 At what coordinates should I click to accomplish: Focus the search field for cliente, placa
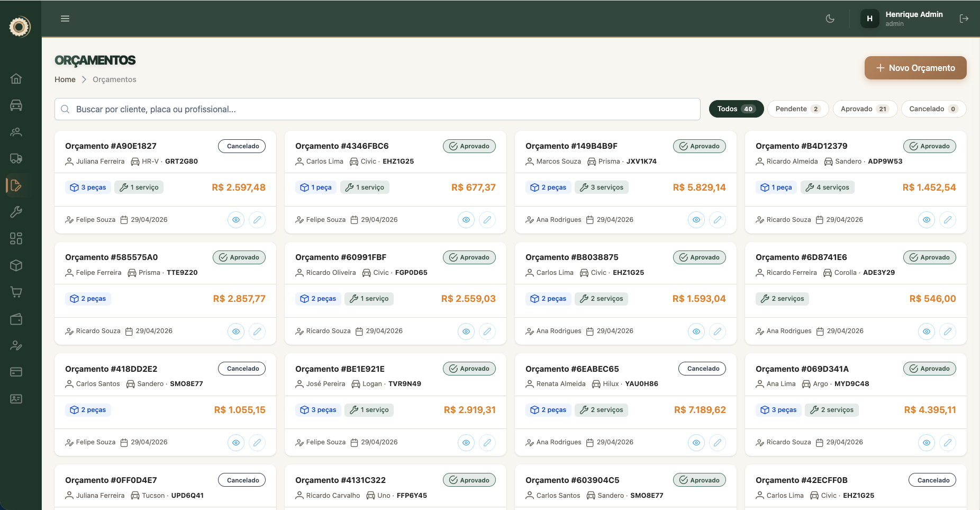377,109
